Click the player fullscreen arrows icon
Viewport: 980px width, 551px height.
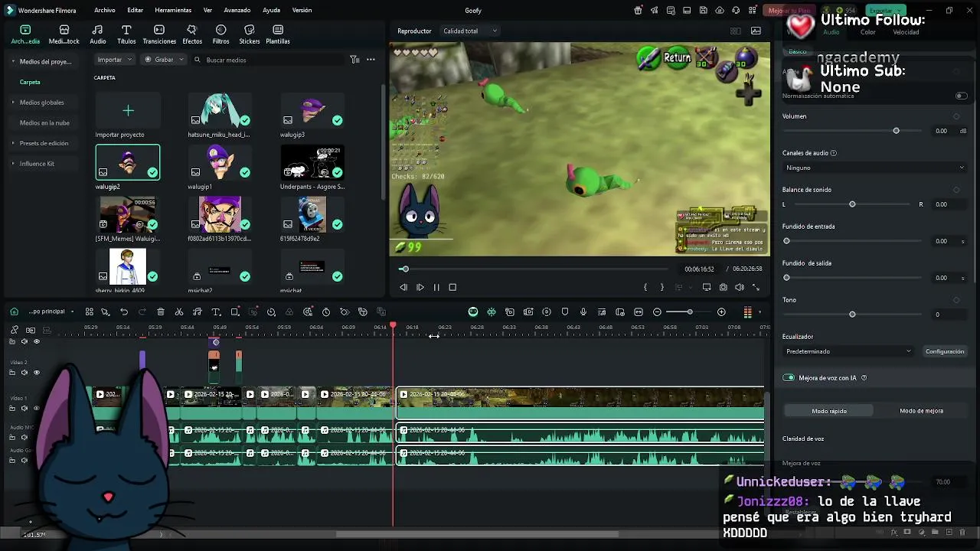point(756,288)
